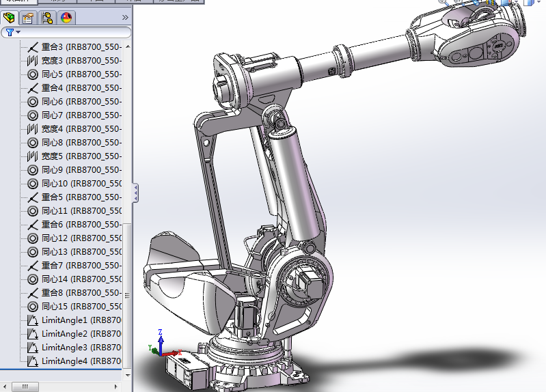Open the tree filter dropdown arrow
This screenshot has width=546, height=392.
coord(18,32)
